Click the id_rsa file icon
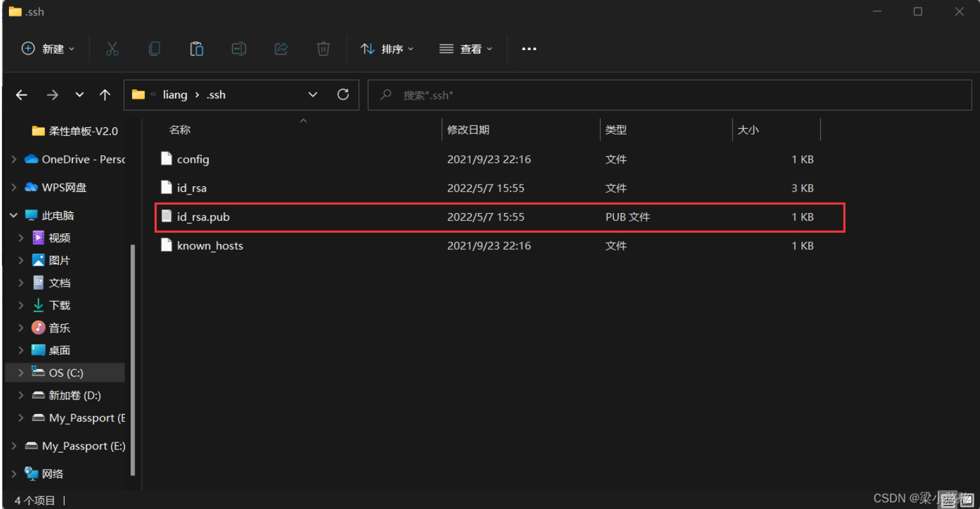Viewport: 980px width, 509px height. pos(166,187)
